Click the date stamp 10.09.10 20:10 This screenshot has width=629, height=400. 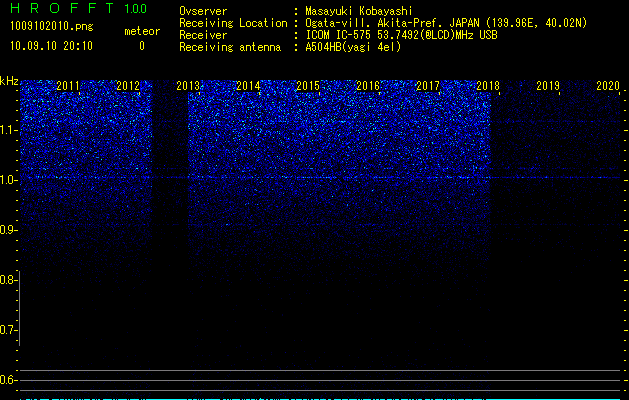click(x=51, y=46)
